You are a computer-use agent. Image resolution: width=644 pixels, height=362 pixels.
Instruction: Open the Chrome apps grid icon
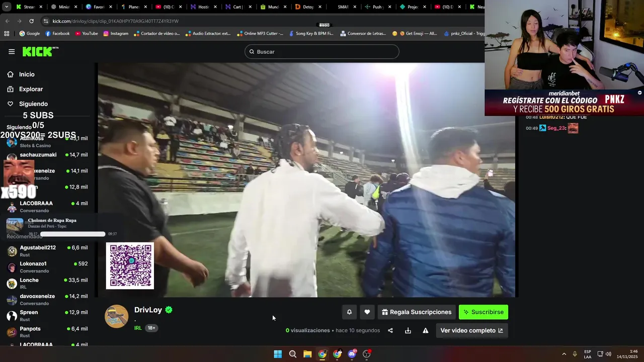point(7,34)
